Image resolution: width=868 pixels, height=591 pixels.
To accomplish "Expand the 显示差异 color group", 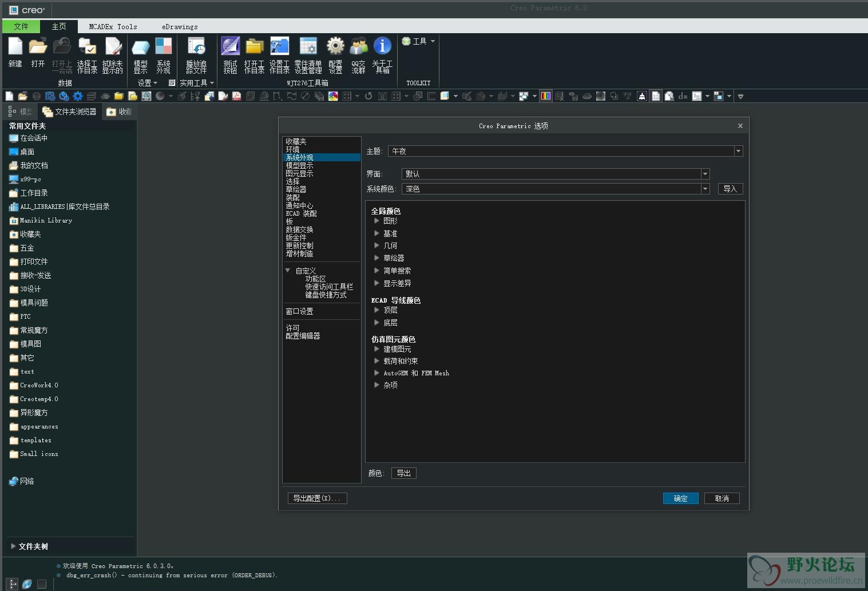I will 376,283.
